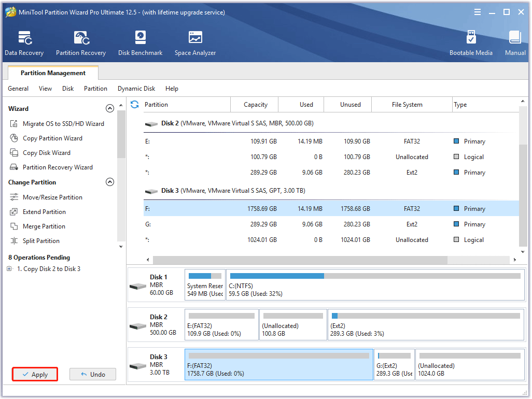Click the Disk 2 drive icon in the partition list
The height and width of the screenshot is (399, 532).
pos(151,124)
